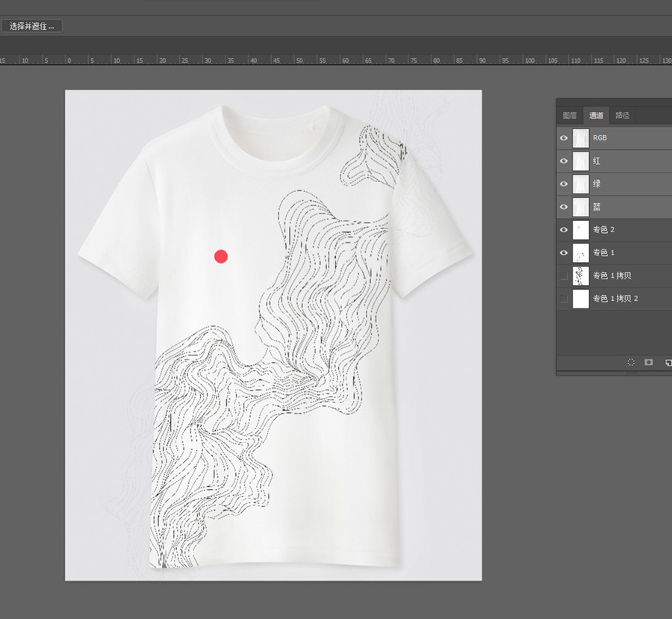Switch to the 图层 tab

tap(569, 115)
